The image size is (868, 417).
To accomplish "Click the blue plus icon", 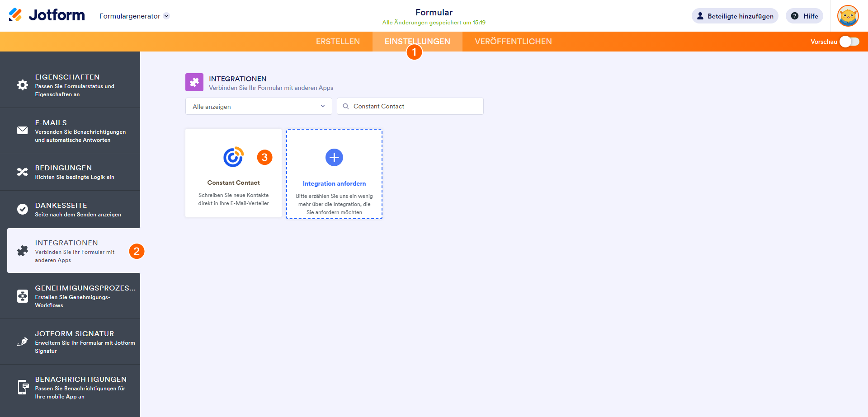I will 334,157.
